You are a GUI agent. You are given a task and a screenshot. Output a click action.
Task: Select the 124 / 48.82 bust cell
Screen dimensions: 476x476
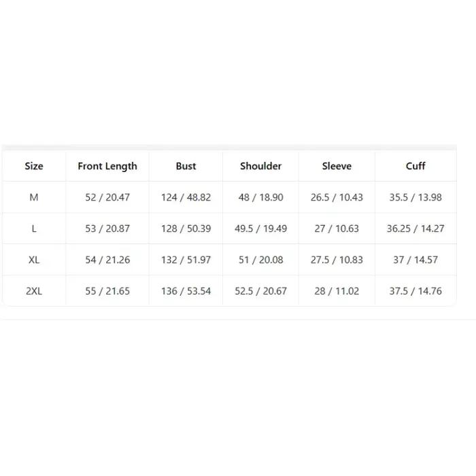coord(186,197)
